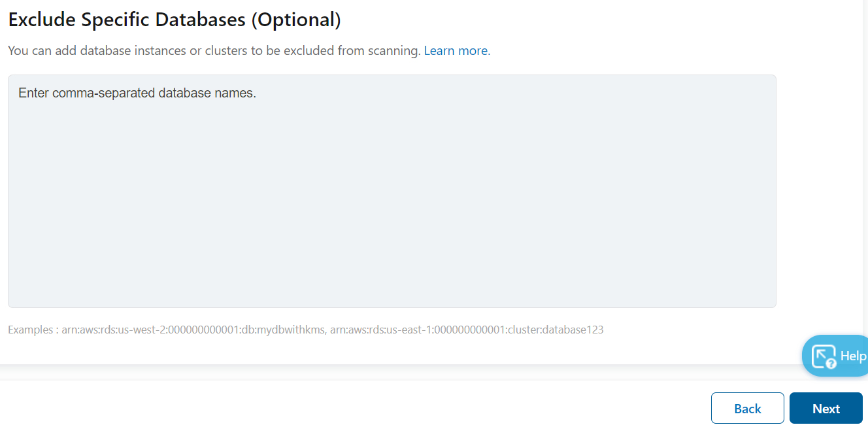The width and height of the screenshot is (868, 427).
Task: Open the Learn more documentation link
Action: pos(456,50)
